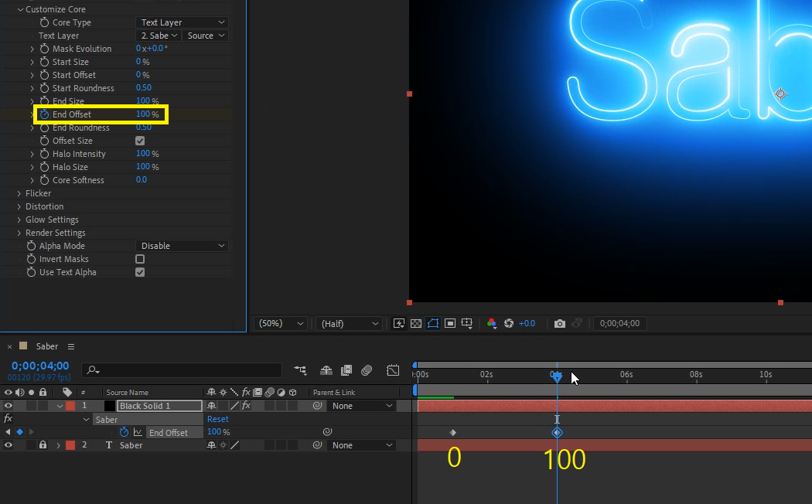
Task: Click the End Offset stopwatch in timeline
Action: pos(124,432)
